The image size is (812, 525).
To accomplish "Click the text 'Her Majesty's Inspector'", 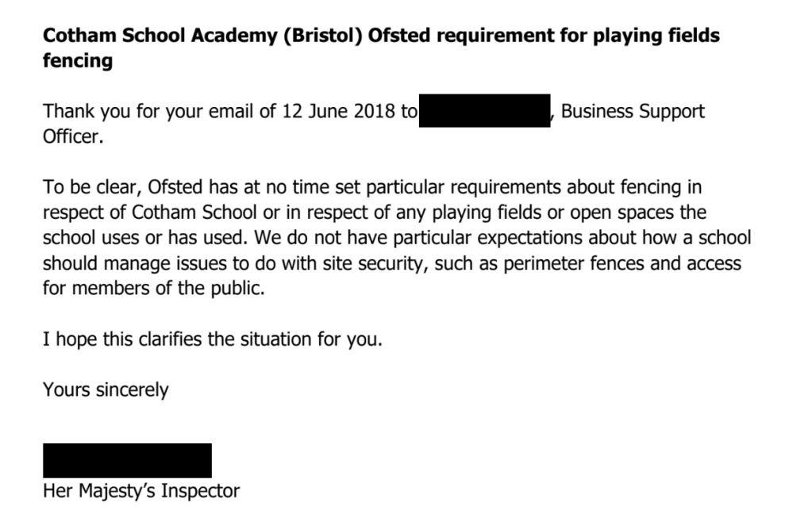I will point(140,491).
